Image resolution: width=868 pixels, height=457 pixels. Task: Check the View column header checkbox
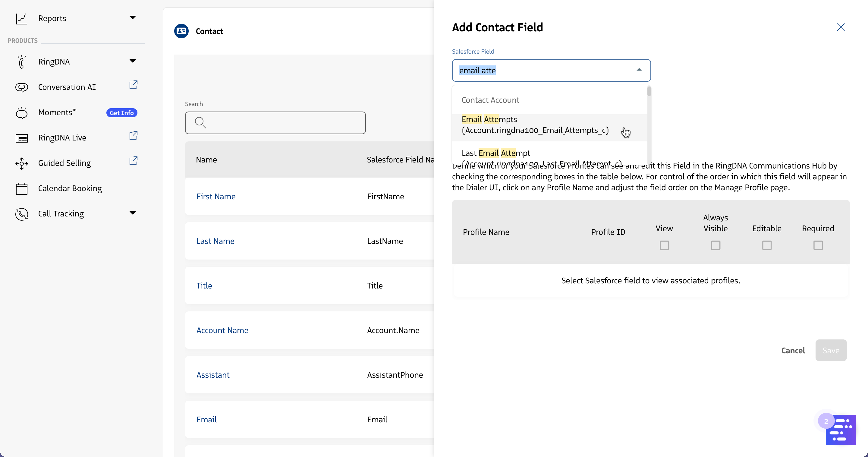664,245
